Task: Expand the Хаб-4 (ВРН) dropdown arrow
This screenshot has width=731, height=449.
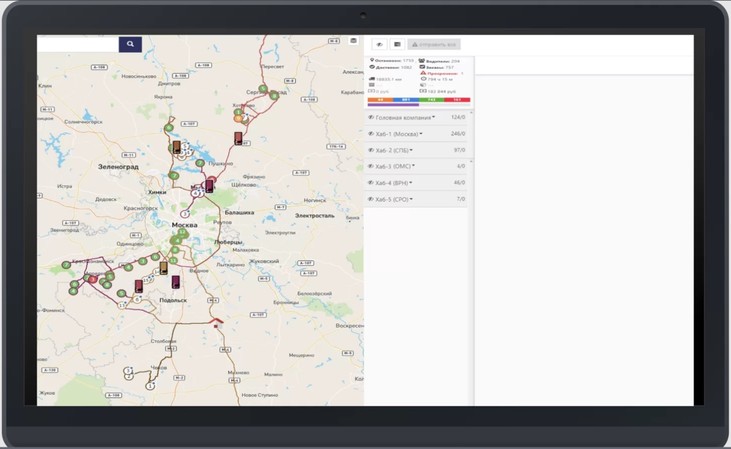Action: coord(411,183)
